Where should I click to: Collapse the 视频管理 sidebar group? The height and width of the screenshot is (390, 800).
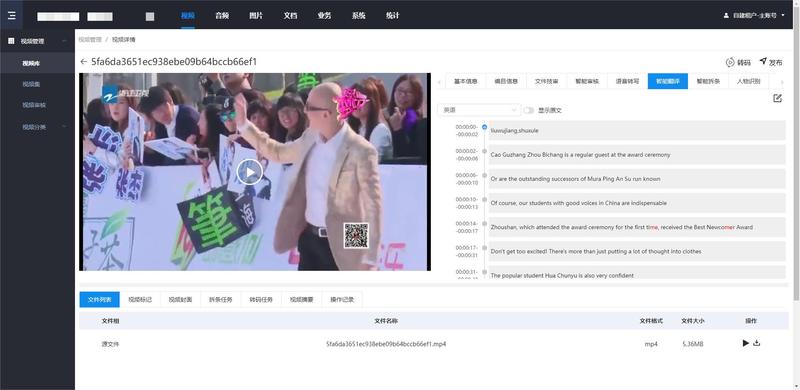pyautogui.click(x=64, y=41)
